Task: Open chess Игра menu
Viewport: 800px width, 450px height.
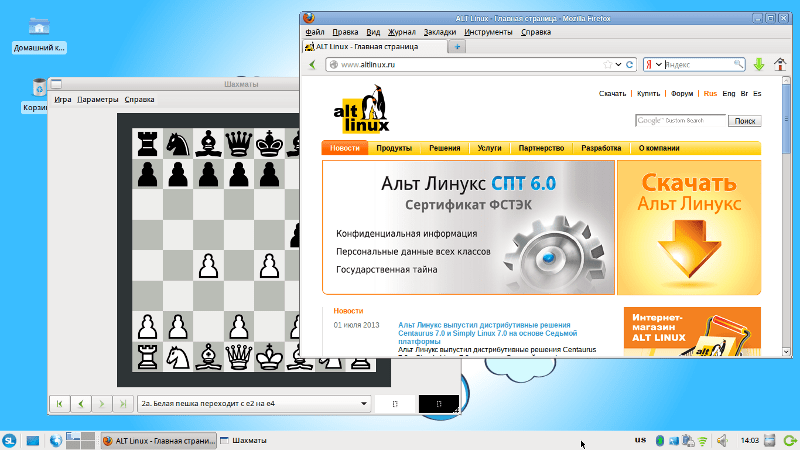Action: pos(63,99)
